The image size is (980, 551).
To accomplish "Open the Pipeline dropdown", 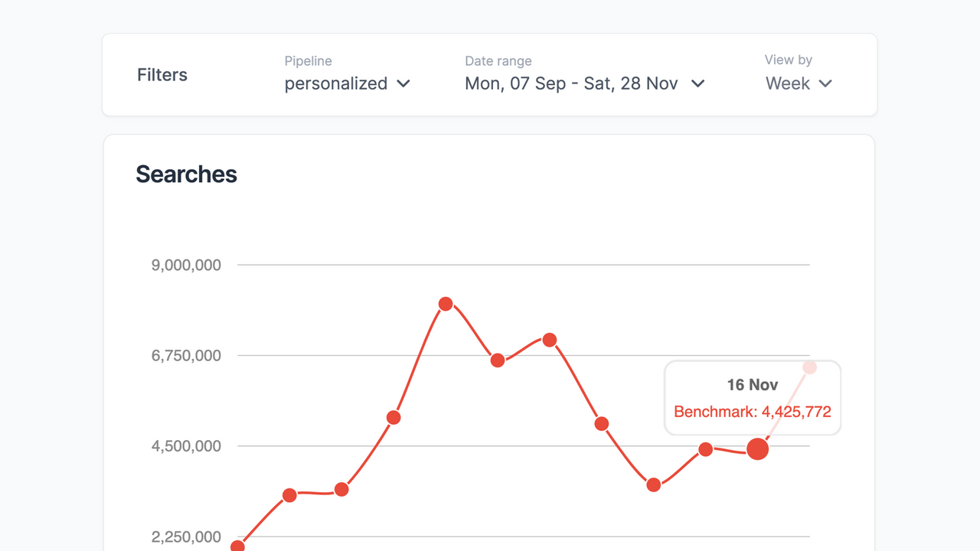I will pyautogui.click(x=348, y=83).
